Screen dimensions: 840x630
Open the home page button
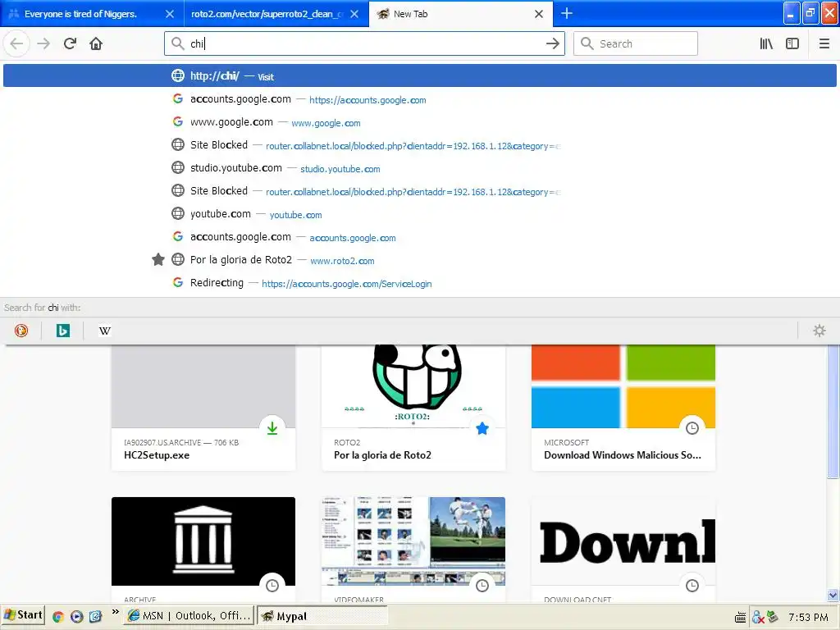(96, 43)
